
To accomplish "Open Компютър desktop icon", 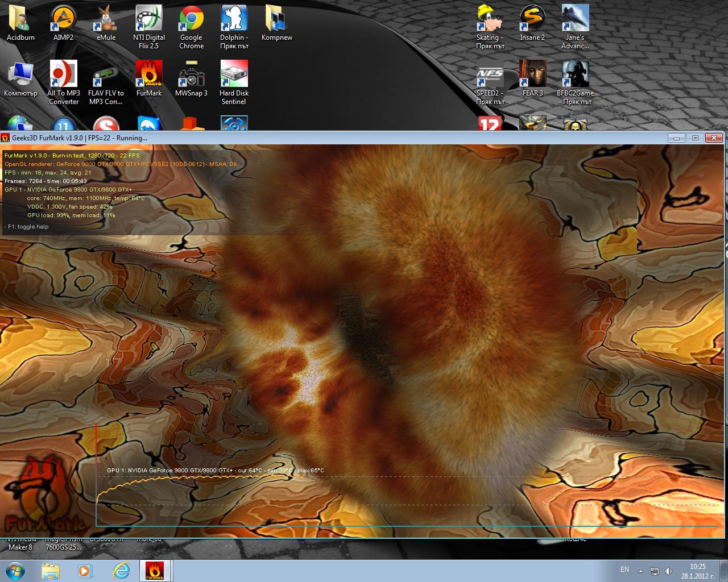I will pos(20,79).
